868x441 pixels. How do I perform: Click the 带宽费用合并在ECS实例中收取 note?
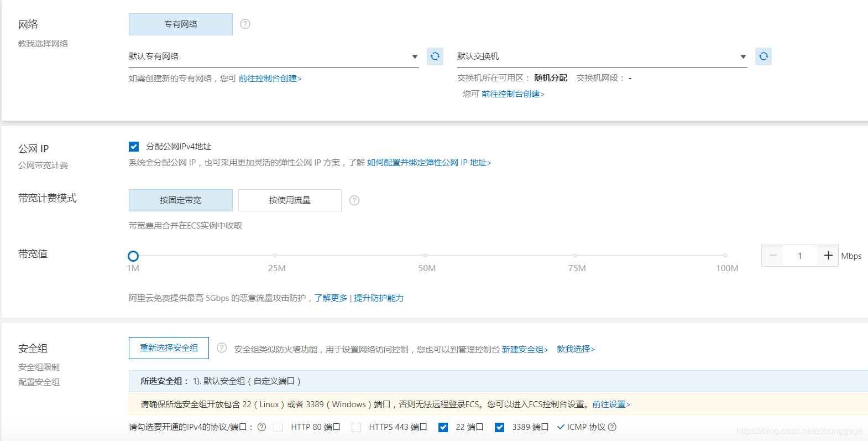(186, 226)
